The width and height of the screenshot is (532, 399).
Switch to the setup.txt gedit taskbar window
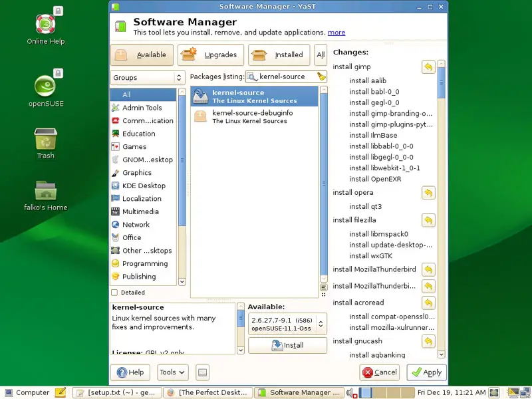pyautogui.click(x=117, y=392)
